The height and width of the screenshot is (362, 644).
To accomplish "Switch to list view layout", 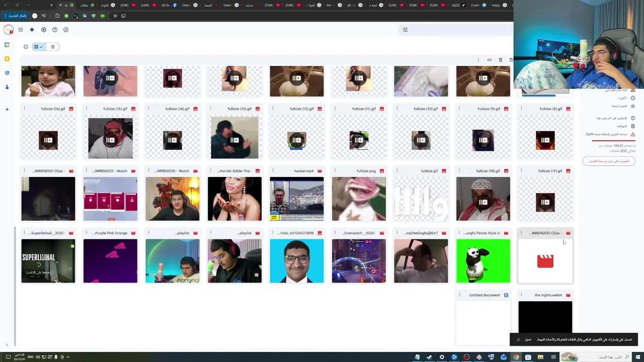I will point(52,47).
